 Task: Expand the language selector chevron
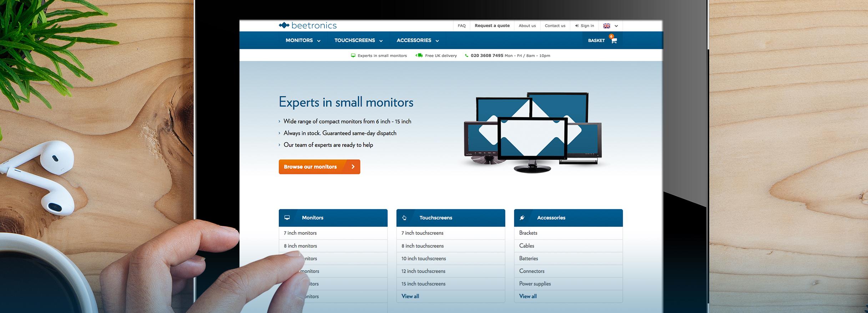pyautogui.click(x=616, y=26)
